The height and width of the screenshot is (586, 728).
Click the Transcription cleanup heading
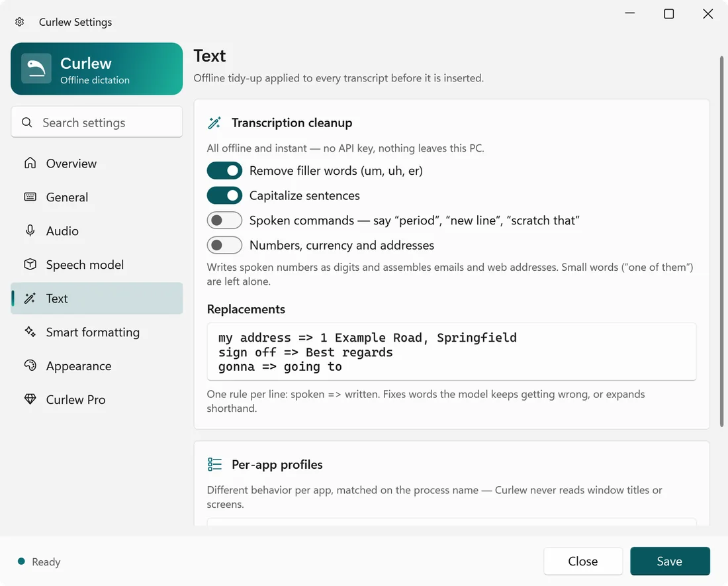[292, 122]
